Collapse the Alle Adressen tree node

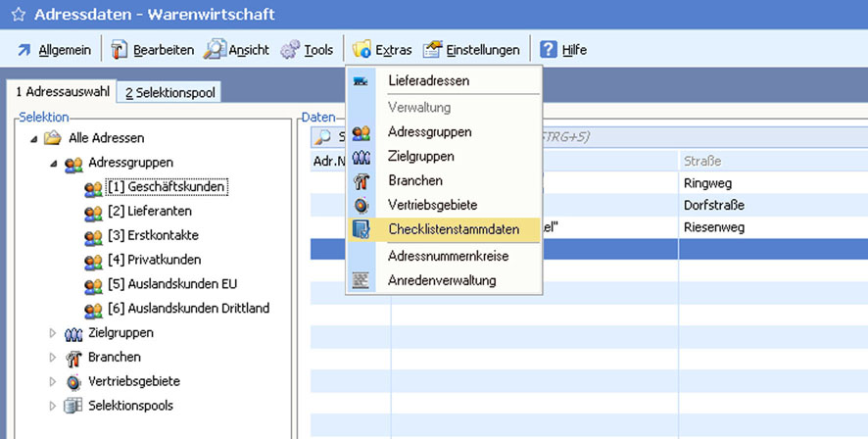(34, 138)
